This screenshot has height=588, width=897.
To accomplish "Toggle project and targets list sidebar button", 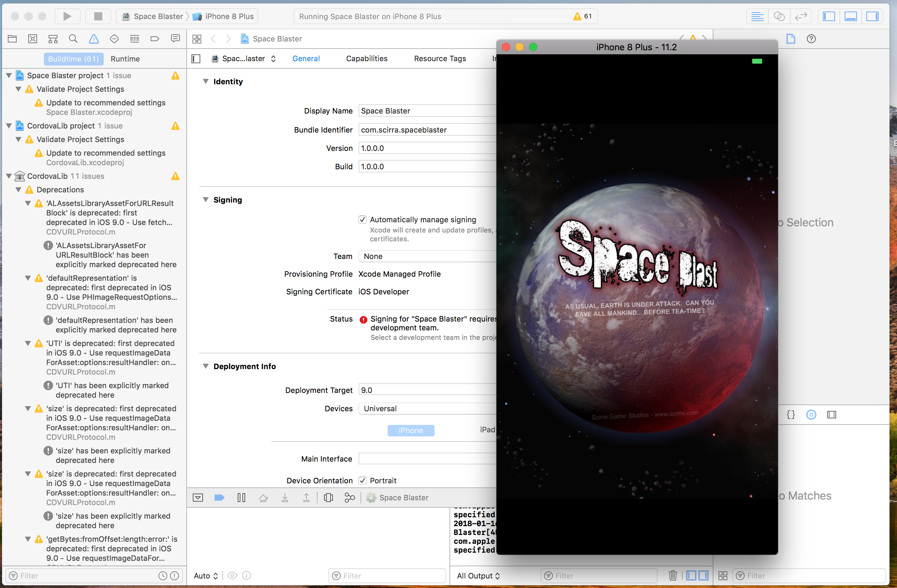I will (x=196, y=59).
